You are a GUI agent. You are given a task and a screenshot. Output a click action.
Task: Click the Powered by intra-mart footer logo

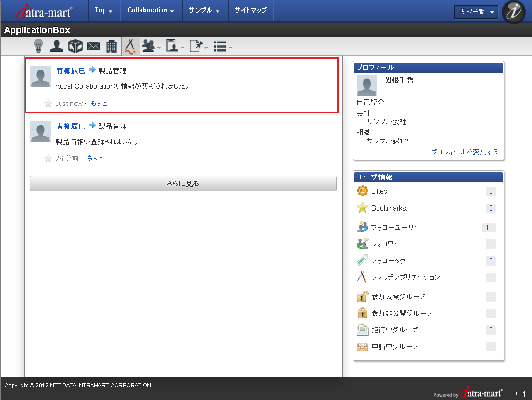click(468, 393)
